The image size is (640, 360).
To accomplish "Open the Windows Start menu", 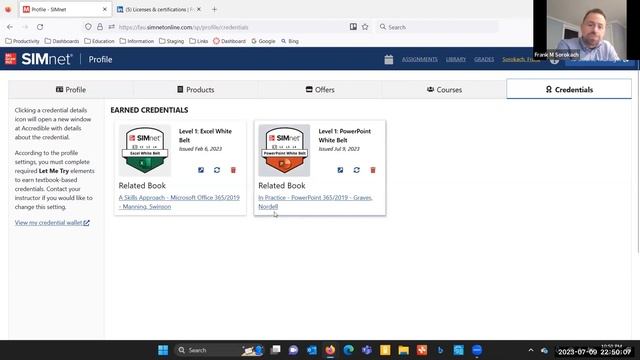I will point(163,350).
